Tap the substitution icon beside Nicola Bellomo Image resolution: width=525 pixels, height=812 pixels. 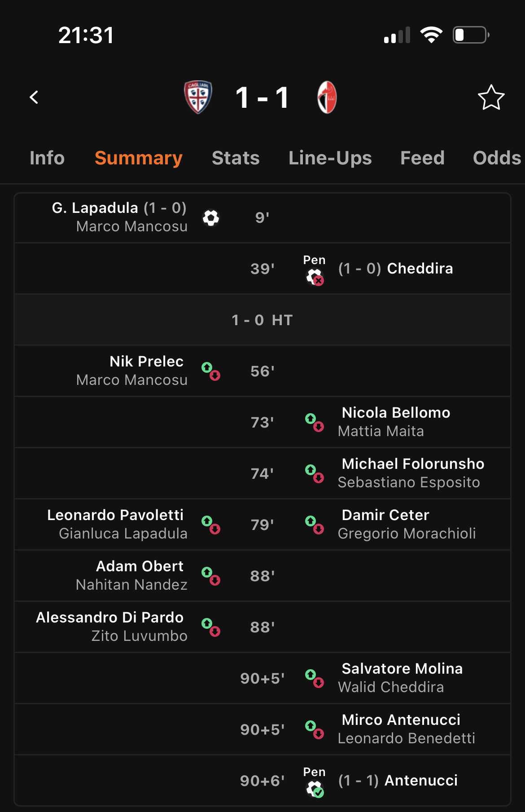[315, 423]
